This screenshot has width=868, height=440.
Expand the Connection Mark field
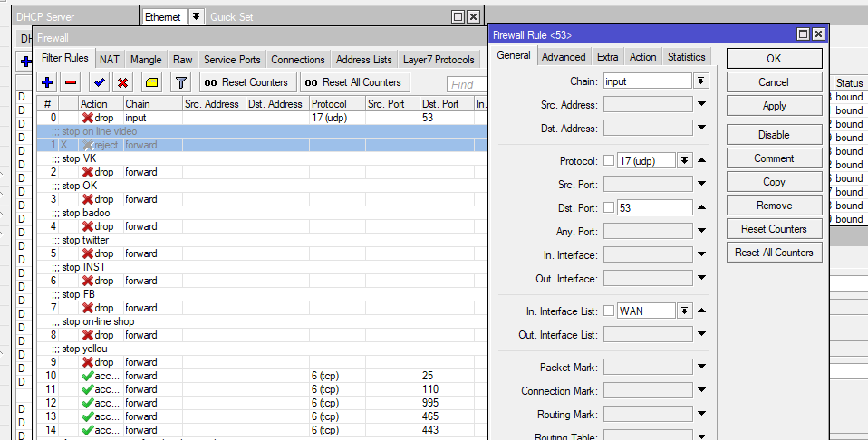(x=701, y=390)
